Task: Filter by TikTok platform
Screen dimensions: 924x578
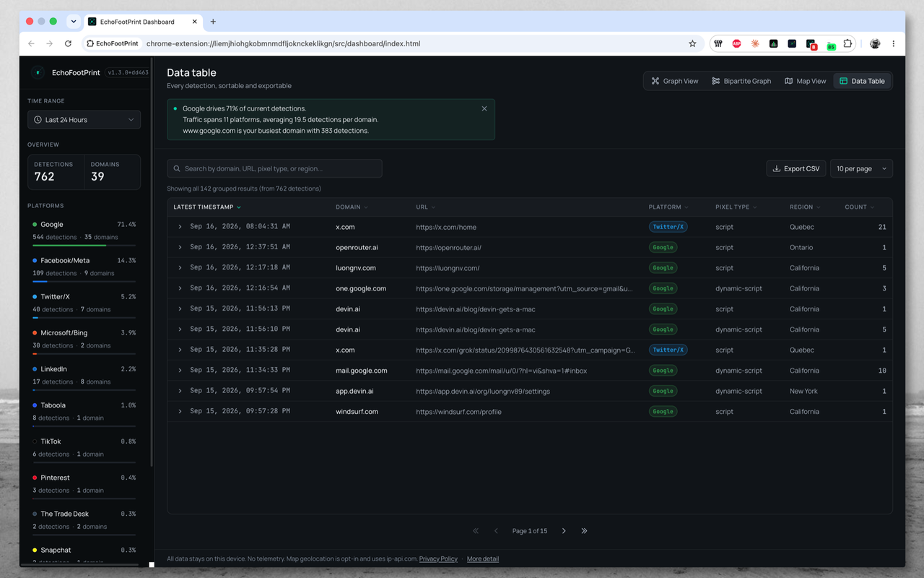Action: coord(84,449)
